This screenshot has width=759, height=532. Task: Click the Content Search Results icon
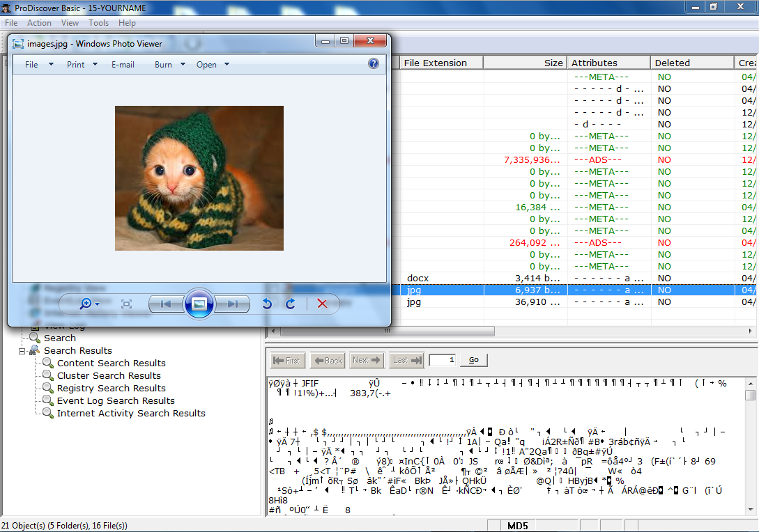47,363
